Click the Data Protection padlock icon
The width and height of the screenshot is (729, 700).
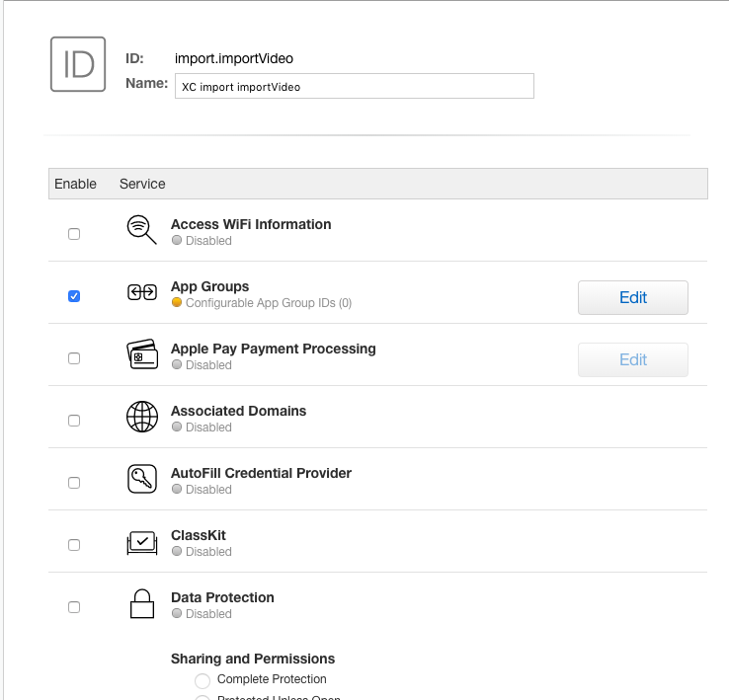[x=142, y=603]
